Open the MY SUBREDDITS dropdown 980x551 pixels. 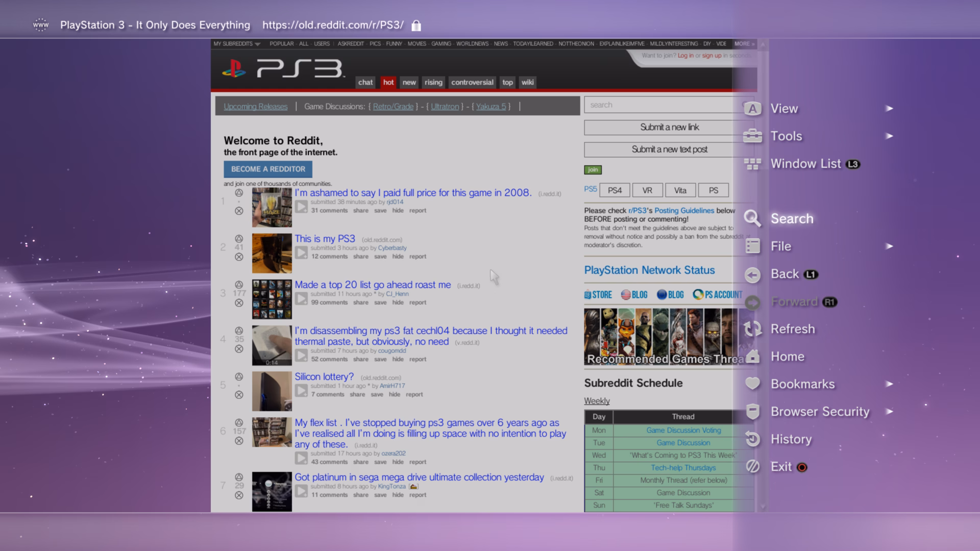[x=237, y=44]
